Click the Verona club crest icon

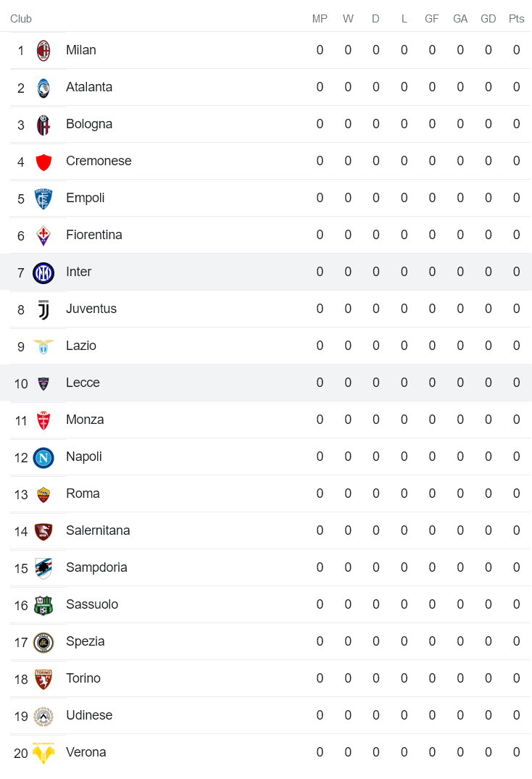tap(43, 753)
